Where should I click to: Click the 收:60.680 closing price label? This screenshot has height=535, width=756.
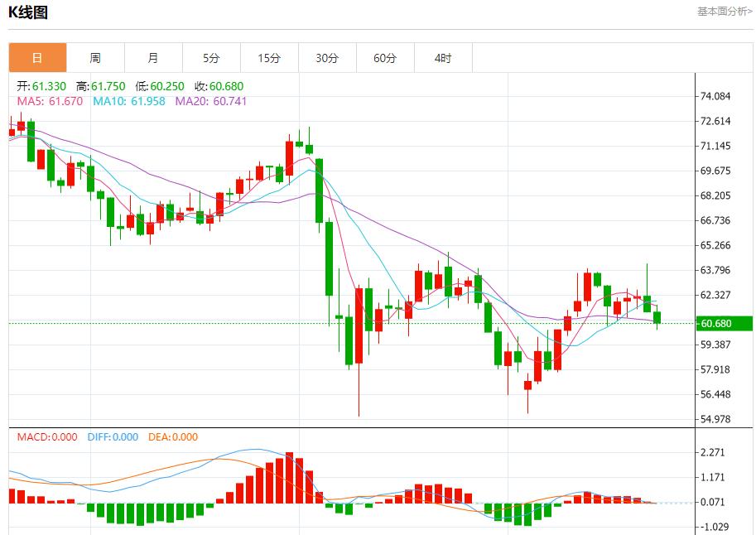219,86
